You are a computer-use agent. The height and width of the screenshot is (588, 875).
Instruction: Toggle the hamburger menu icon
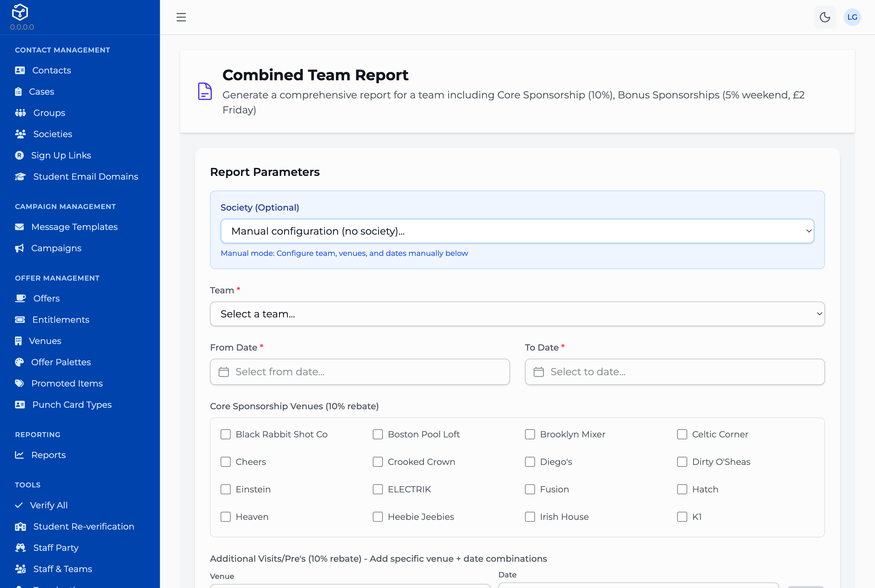181,17
